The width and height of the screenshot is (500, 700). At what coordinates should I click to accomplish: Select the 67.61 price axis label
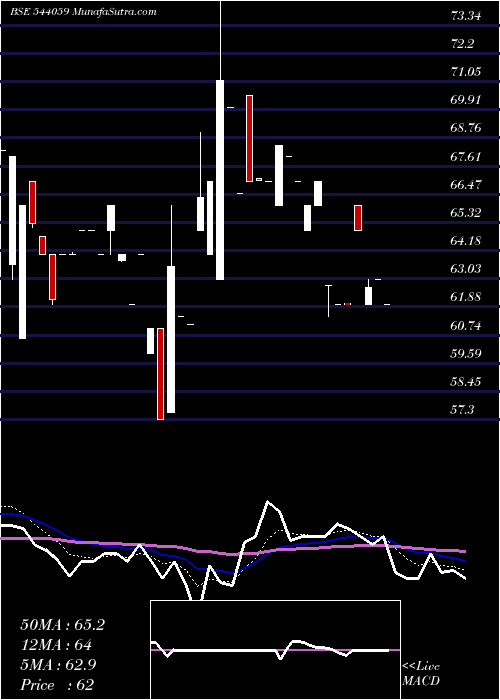point(466,157)
